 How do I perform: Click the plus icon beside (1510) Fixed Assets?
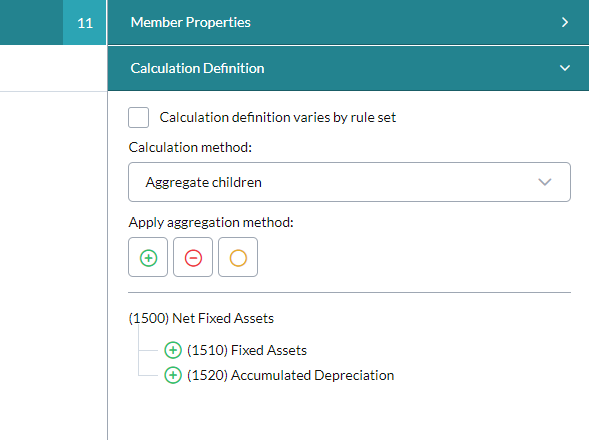[x=173, y=350]
